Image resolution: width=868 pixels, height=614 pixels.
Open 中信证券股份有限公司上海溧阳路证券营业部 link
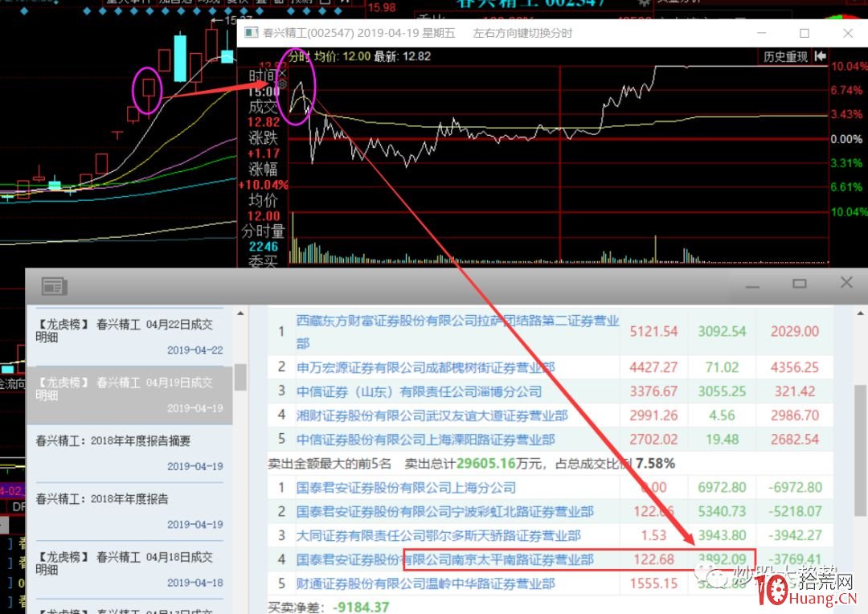point(425,440)
